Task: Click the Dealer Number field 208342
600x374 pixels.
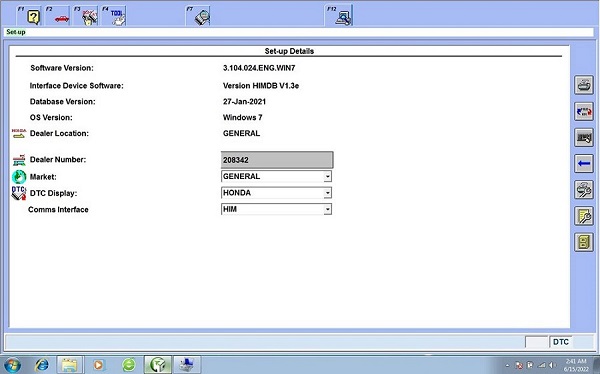Action: 277,160
